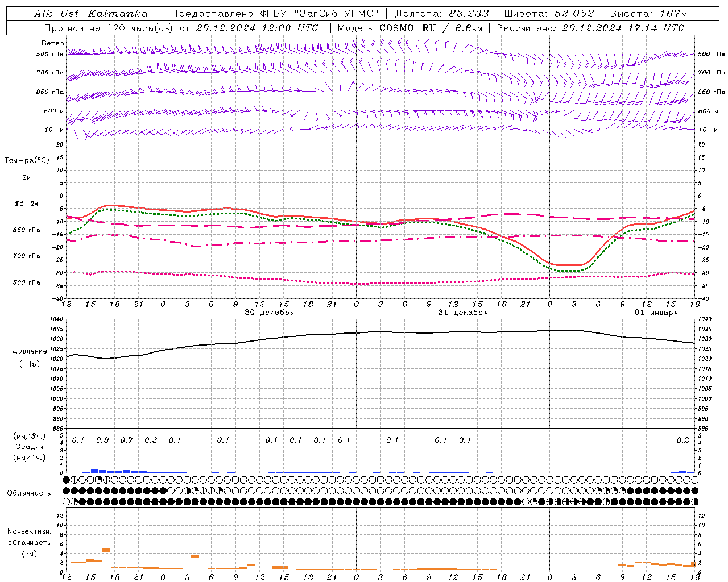This screenshot has width=728, height=582.
Task: Click the dotted line sample under temperature '500 гПа' legend
Action: coord(26,289)
